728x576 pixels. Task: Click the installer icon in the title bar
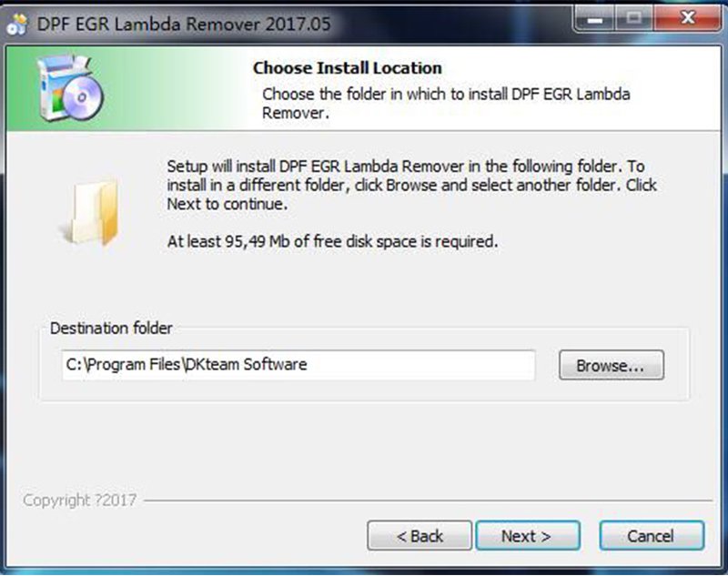point(17,25)
